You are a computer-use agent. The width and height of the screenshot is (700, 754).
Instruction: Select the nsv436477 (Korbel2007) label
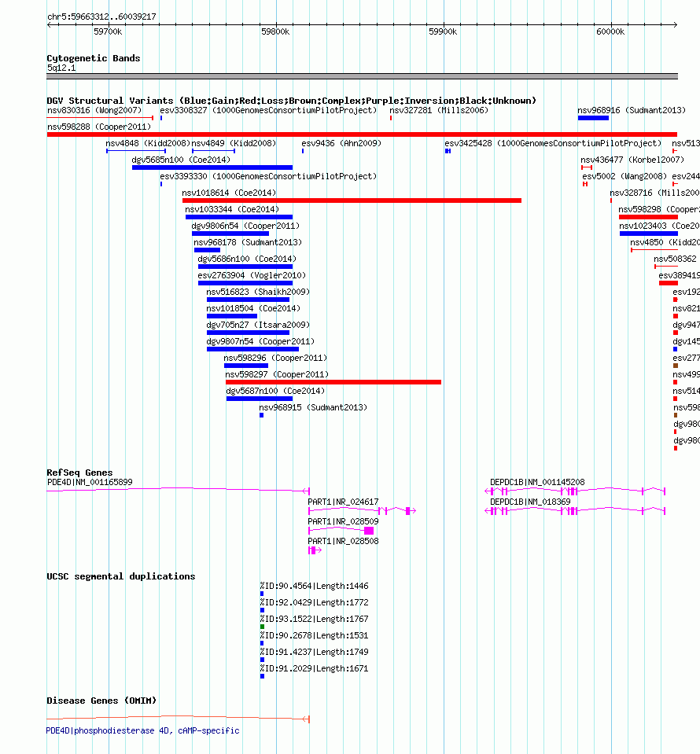[x=632, y=160]
